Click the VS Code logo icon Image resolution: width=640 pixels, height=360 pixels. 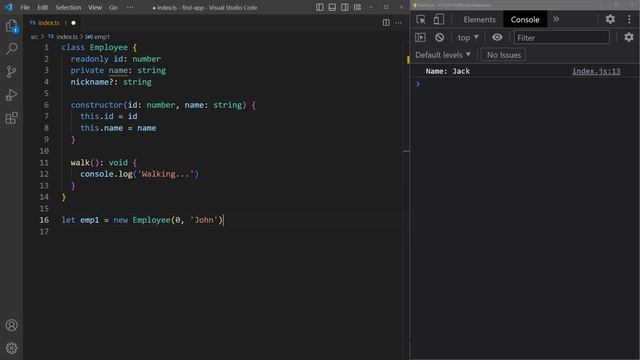(9, 7)
